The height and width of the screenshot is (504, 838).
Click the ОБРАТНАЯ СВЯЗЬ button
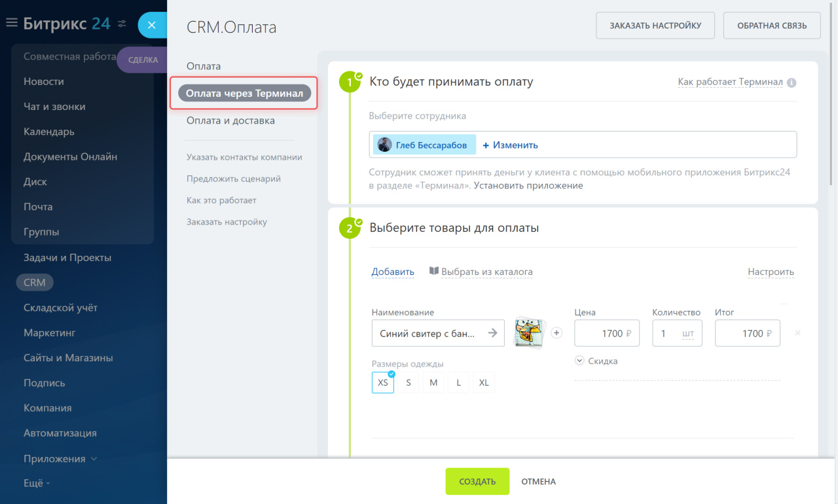point(772,26)
